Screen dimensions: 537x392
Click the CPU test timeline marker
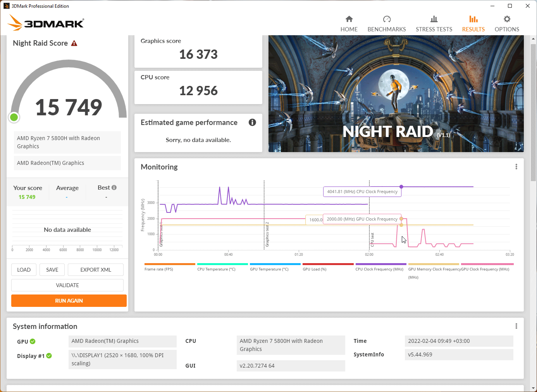[x=372, y=240]
